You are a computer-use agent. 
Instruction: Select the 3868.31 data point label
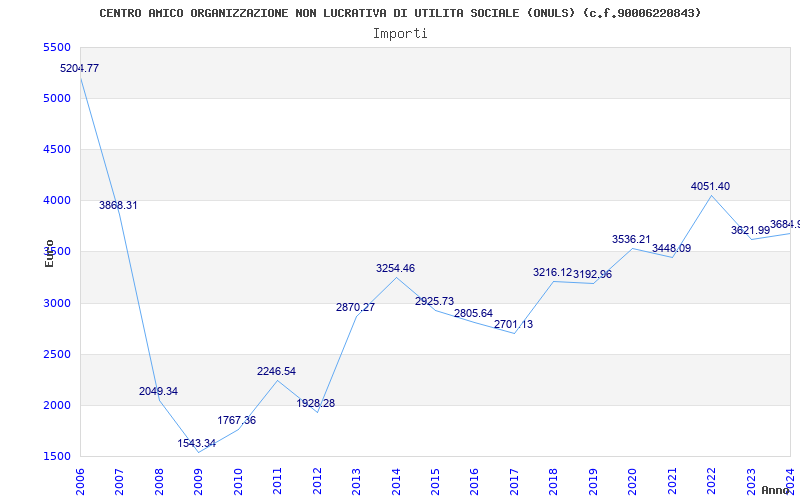118,205
